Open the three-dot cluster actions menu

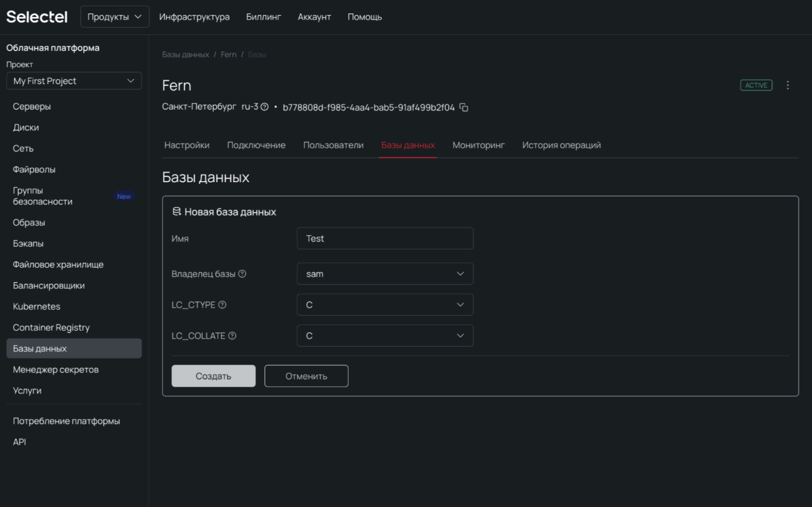788,85
